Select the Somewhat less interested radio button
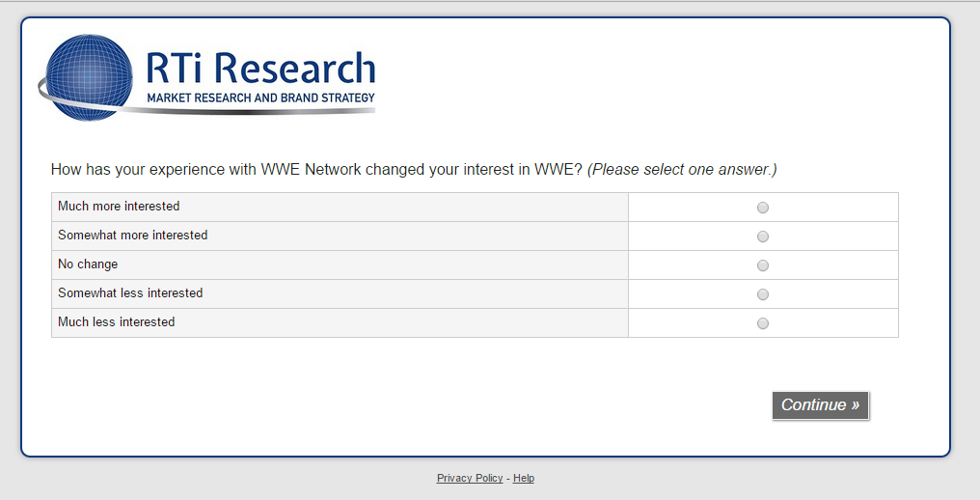The image size is (980, 500). [x=763, y=294]
